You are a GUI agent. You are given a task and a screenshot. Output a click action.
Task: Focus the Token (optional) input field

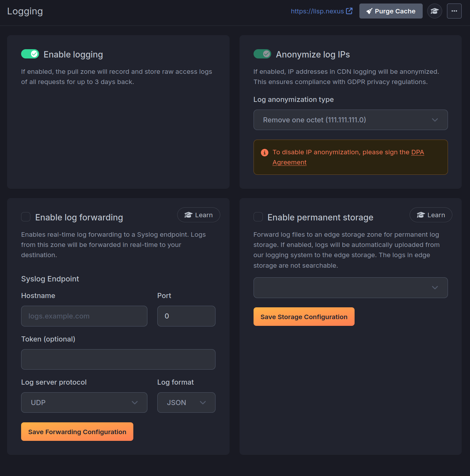118,359
